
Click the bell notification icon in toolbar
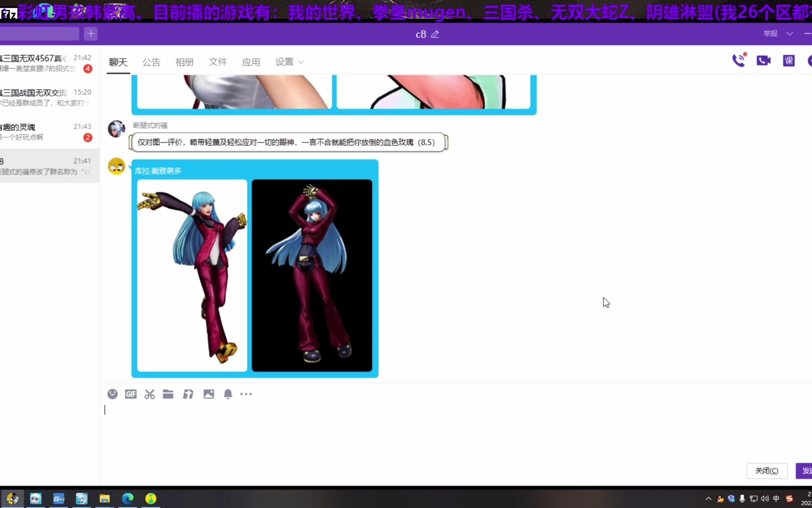228,394
